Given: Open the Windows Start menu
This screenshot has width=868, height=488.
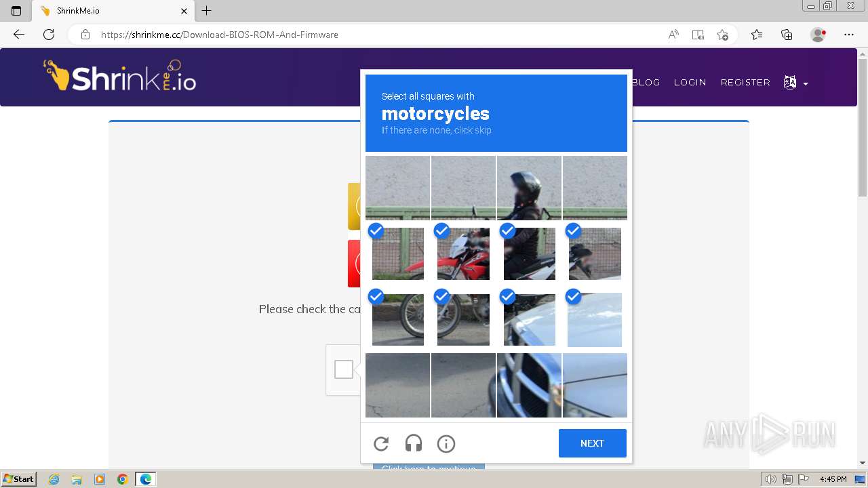Looking at the screenshot, I should click(18, 479).
